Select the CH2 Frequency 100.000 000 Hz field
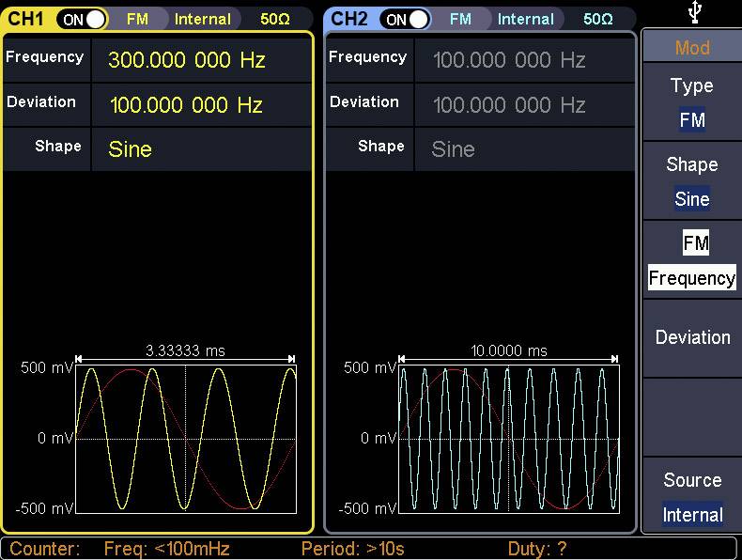Image resolution: width=742 pixels, height=560 pixels. (509, 60)
